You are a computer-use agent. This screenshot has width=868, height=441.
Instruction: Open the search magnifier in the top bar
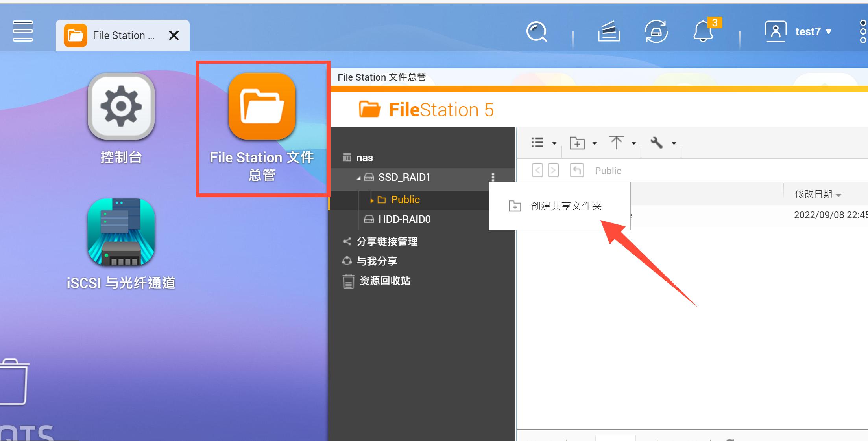tap(537, 31)
